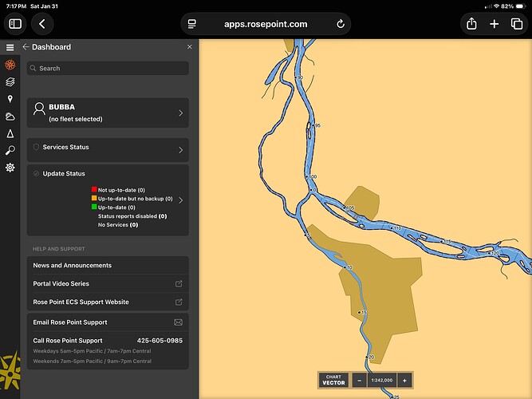
Task: Expand the Services Status row
Action: (x=180, y=149)
